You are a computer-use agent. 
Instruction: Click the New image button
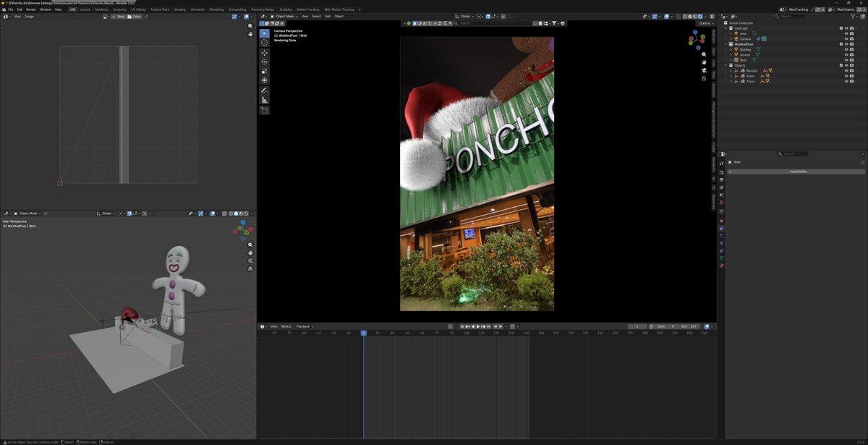(118, 16)
